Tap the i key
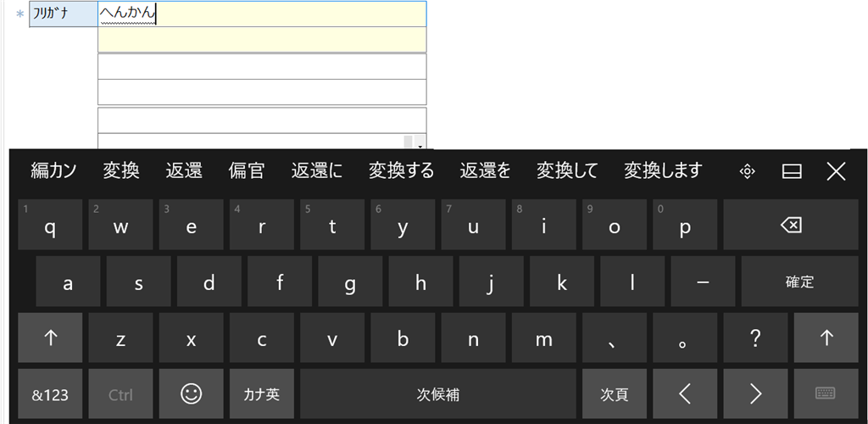868x424 pixels. (543, 225)
